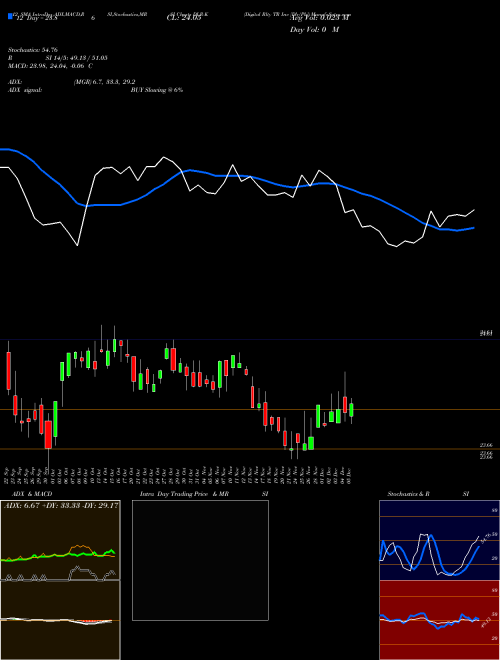
Task: Click the 'Avg Vol: 0.023 M' label
Action: (320, 18)
